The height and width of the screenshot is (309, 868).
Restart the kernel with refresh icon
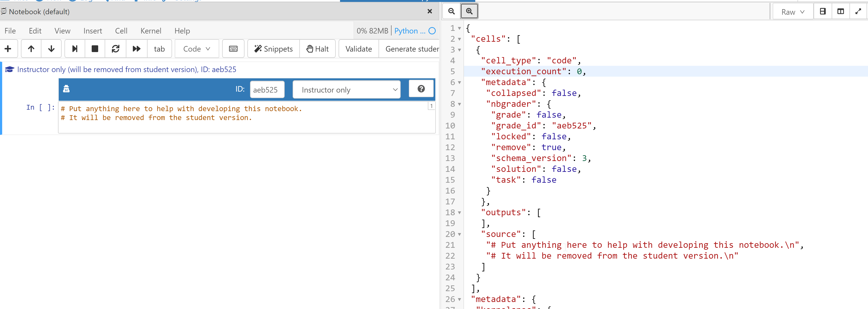[x=116, y=49]
